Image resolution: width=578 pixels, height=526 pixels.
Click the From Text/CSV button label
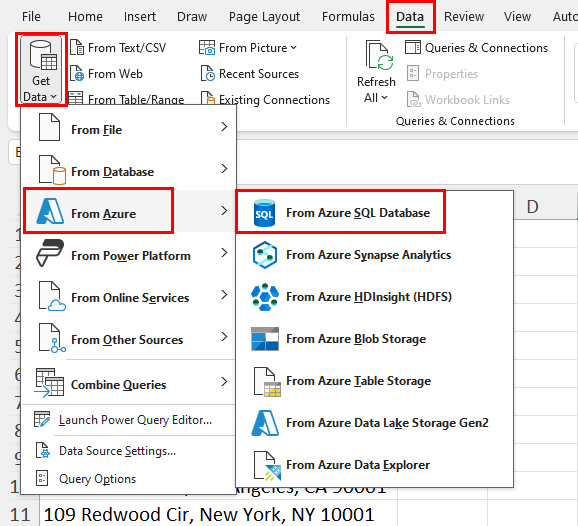coord(127,48)
